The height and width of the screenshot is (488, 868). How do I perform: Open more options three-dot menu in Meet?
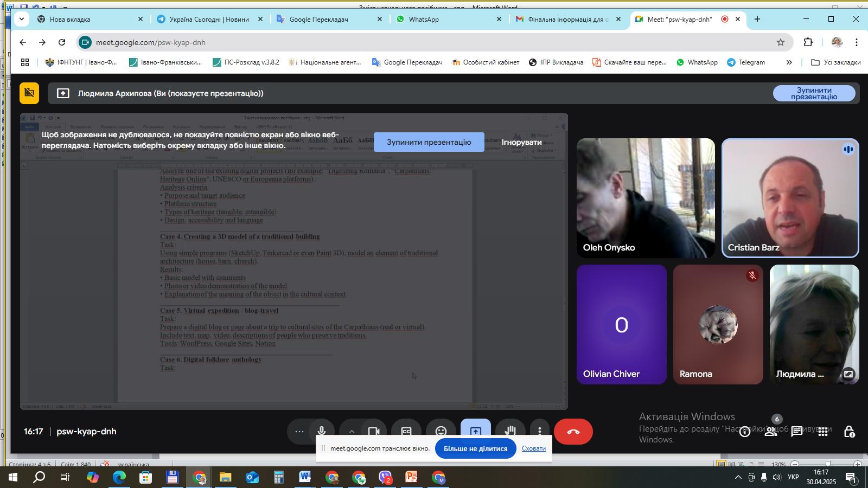(x=540, y=431)
